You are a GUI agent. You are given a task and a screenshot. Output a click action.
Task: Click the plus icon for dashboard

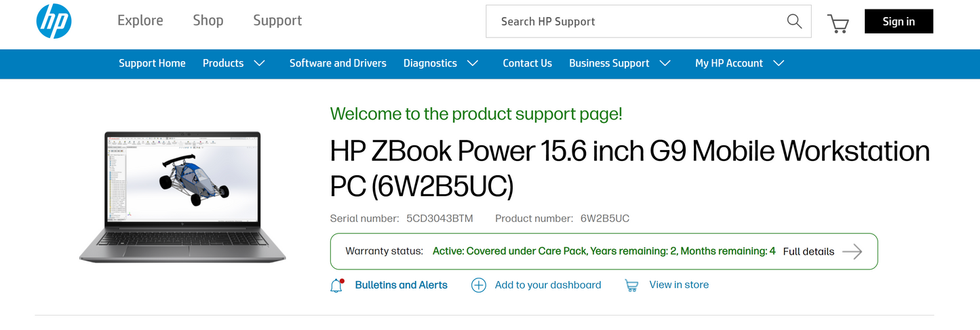click(479, 285)
